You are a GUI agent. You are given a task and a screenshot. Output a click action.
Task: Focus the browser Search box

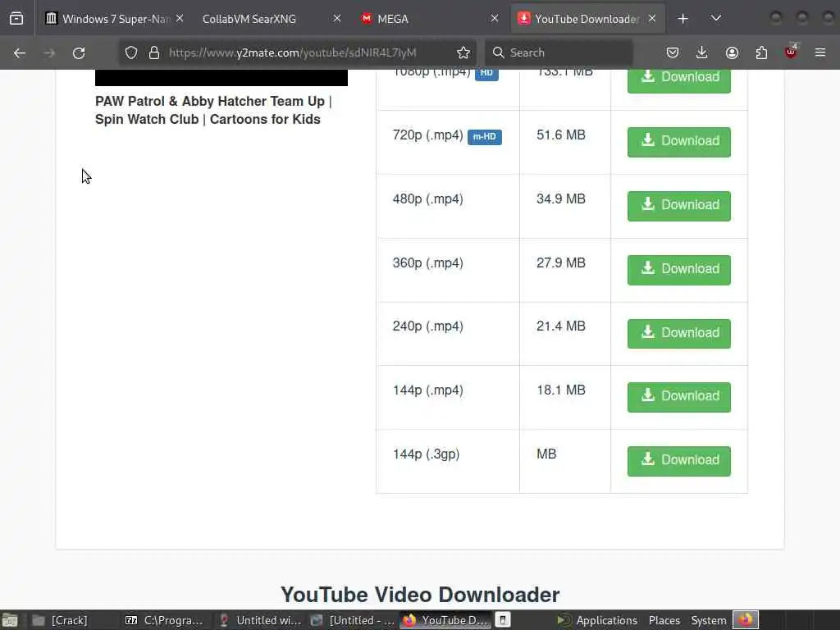tap(559, 52)
